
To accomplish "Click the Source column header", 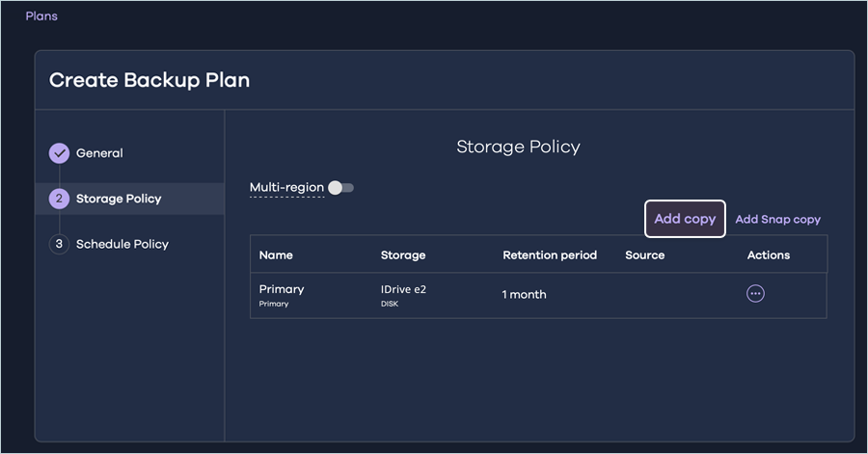I will click(644, 255).
